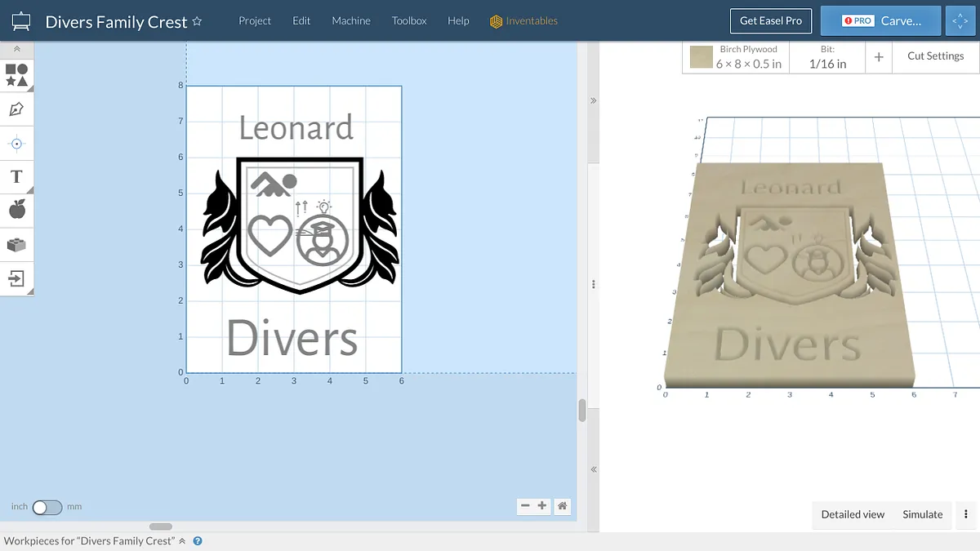Toggle units between inch and mm
The image size is (980, 551).
(47, 507)
